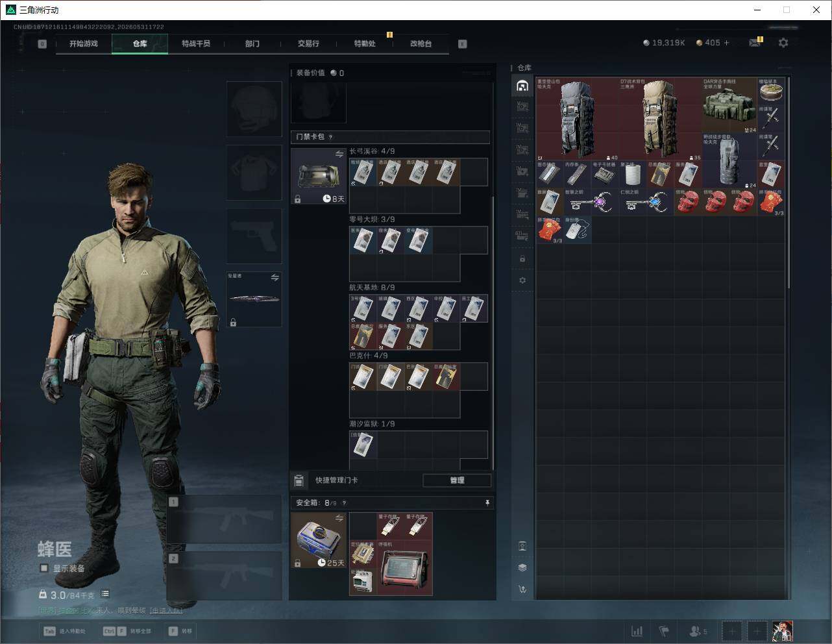Screen dimensions: 832x644
Task: Open the stack layers icon in warehouse sidebar
Action: point(522,567)
